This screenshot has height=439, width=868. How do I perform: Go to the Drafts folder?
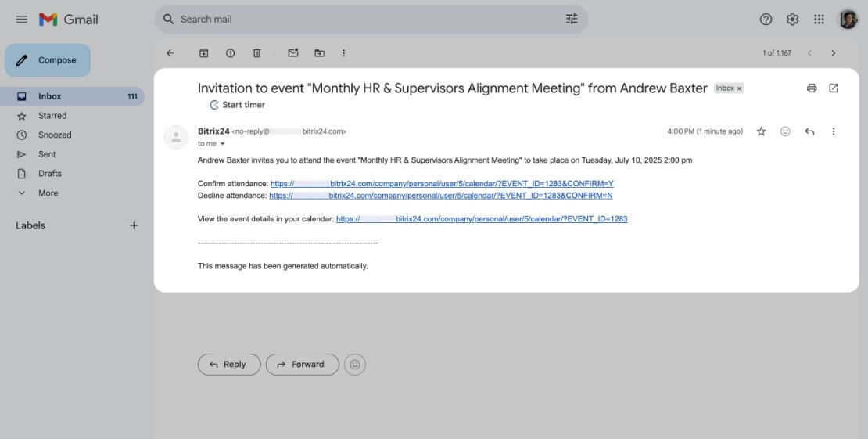[50, 174]
